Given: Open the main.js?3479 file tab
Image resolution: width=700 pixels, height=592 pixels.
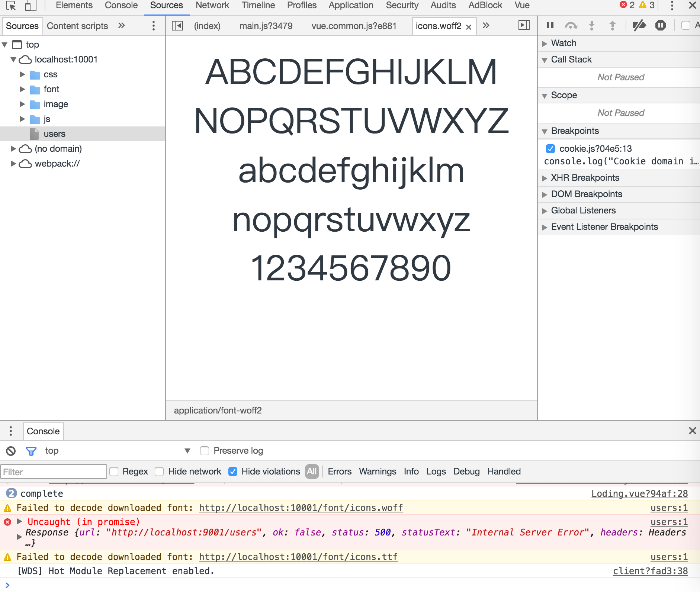Looking at the screenshot, I should tap(266, 26).
